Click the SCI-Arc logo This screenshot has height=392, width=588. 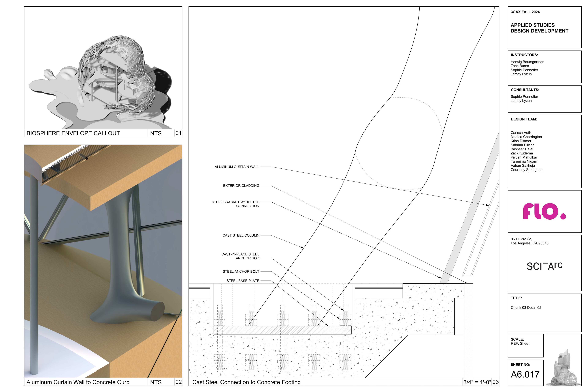[x=544, y=266]
